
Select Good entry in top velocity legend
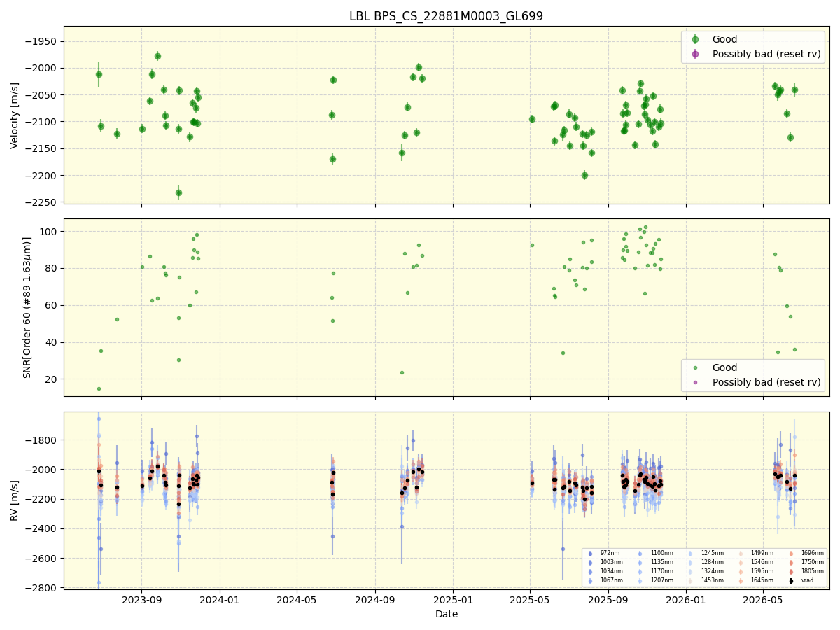pos(724,40)
